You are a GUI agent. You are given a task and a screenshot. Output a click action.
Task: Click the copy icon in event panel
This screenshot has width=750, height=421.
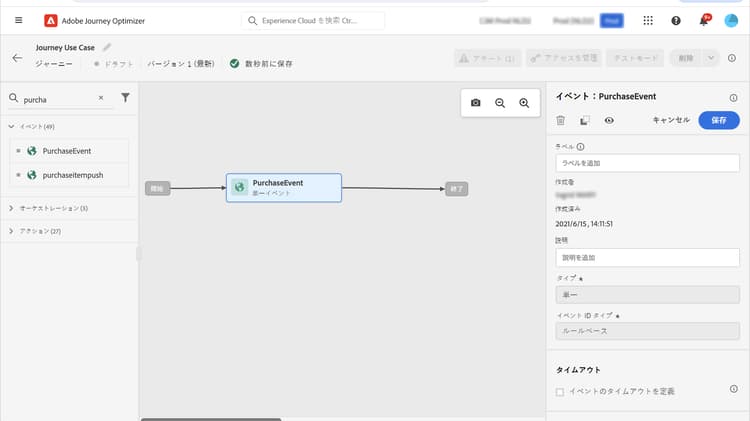point(585,121)
